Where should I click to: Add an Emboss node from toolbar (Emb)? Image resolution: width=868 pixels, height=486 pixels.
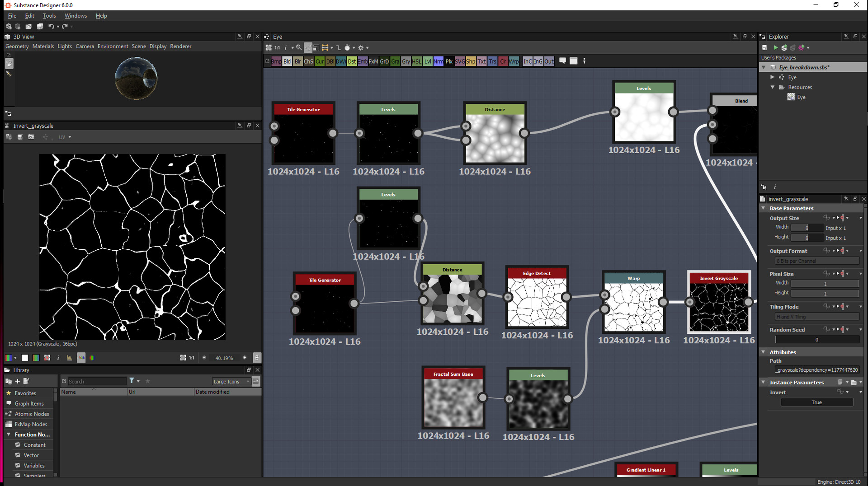[x=363, y=61]
